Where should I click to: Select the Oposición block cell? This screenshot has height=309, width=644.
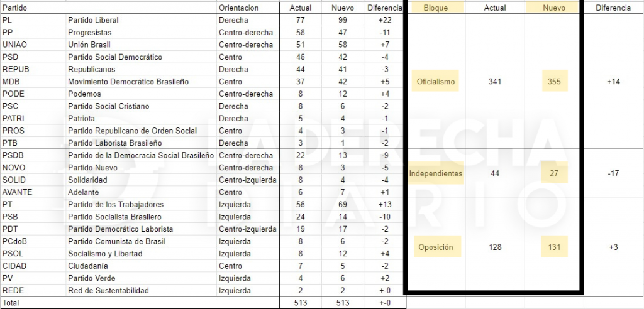coord(435,247)
